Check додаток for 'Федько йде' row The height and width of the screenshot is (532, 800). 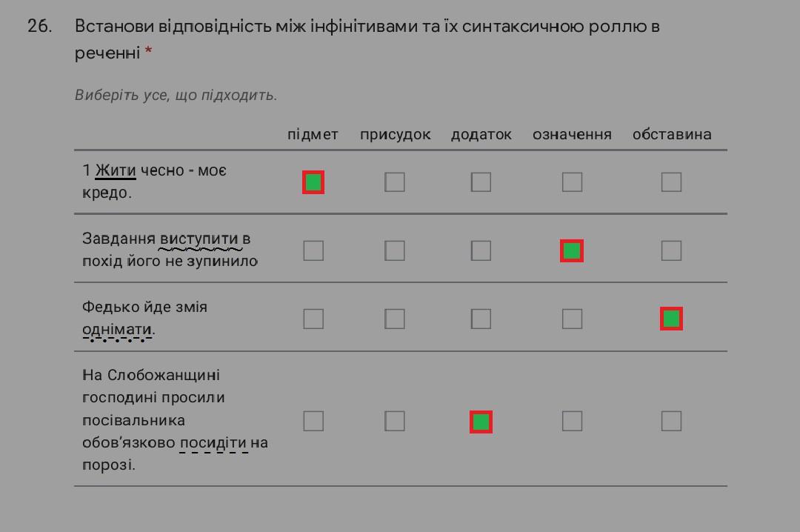pos(481,319)
